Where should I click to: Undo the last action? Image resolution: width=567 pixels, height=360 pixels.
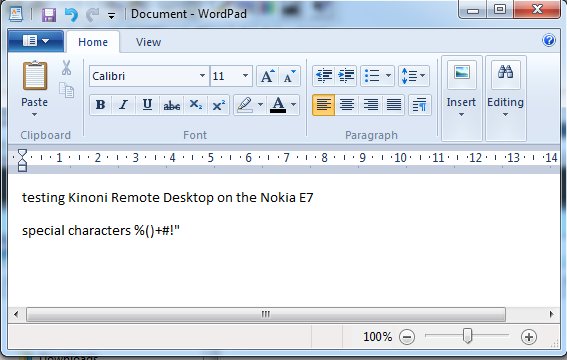tap(71, 15)
